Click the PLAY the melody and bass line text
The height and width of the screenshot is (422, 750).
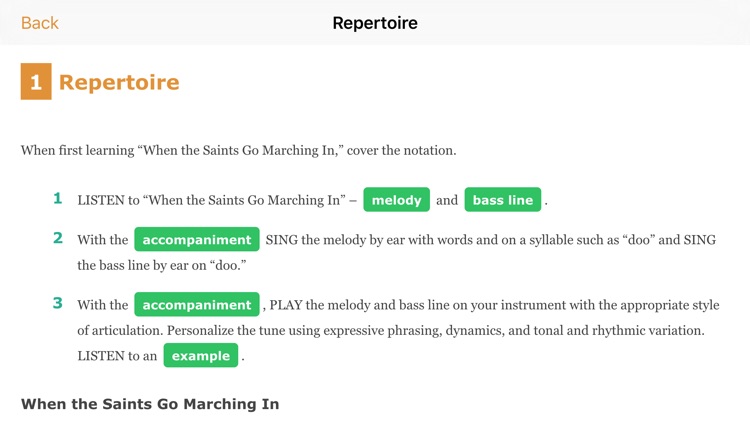click(494, 305)
